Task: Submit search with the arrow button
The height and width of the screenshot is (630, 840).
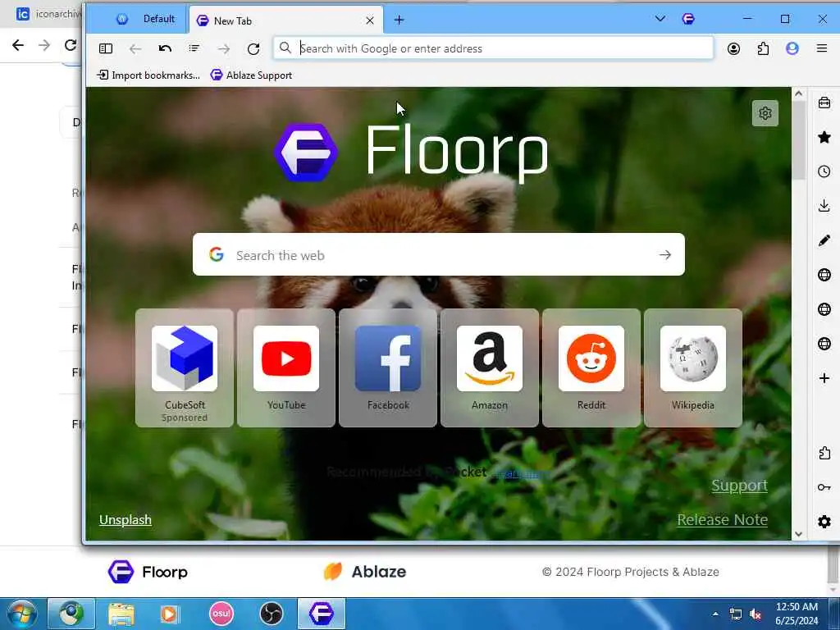Action: pos(664,255)
